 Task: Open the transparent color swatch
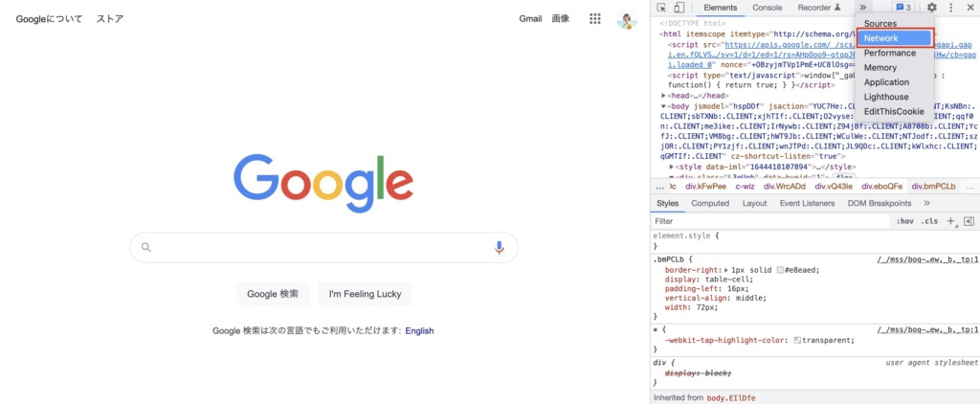(x=797, y=341)
